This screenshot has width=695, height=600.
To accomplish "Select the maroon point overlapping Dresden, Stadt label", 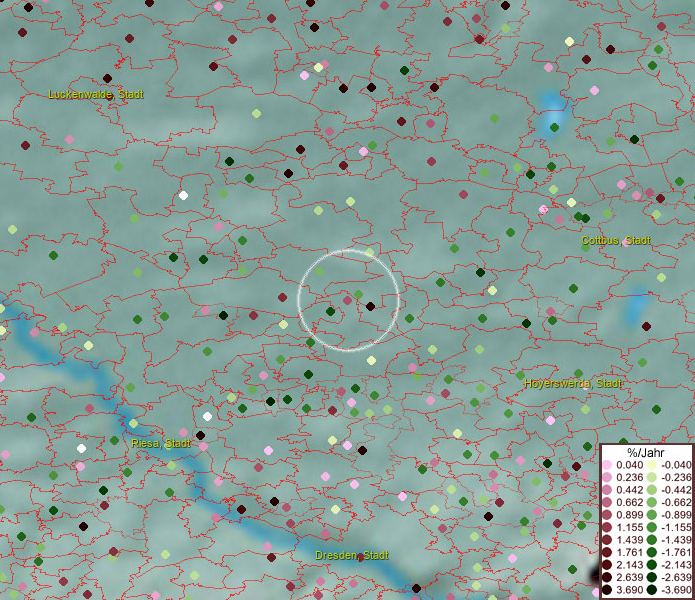I will pos(360,557).
